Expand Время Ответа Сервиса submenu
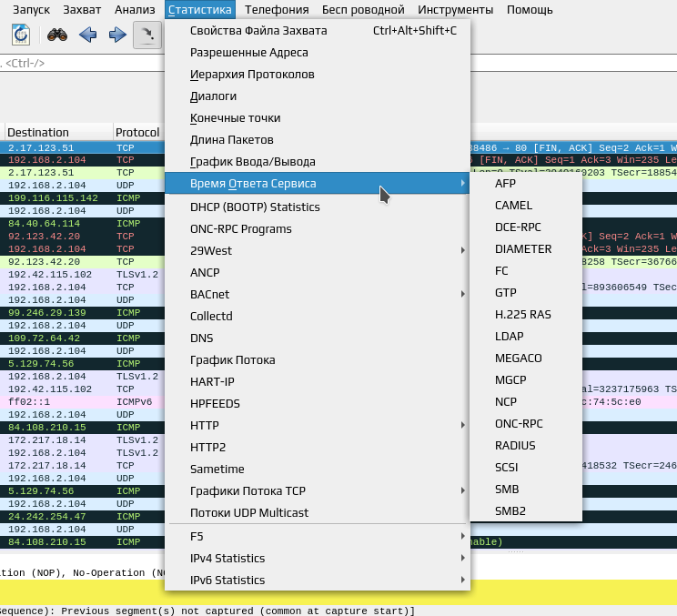This screenshot has height=616, width=677. click(318, 184)
